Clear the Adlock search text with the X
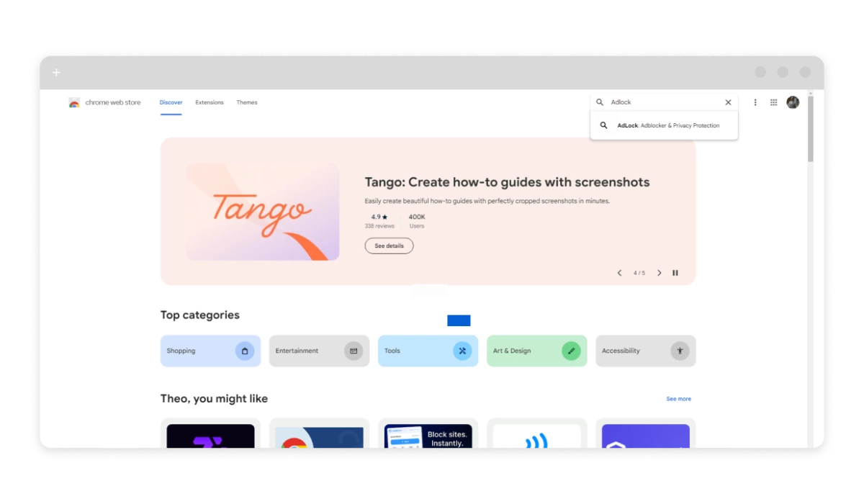This screenshot has height=504, width=864. coord(728,102)
